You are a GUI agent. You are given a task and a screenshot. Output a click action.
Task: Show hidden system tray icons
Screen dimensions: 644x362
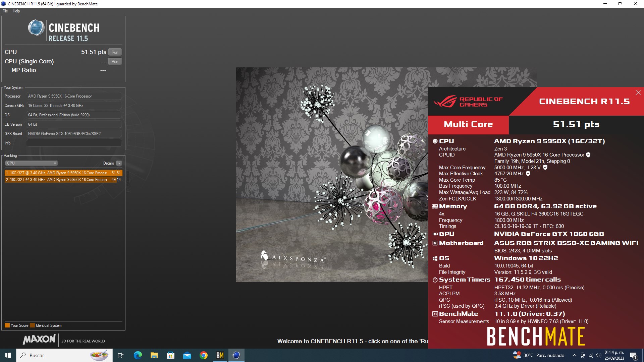[x=575, y=355]
